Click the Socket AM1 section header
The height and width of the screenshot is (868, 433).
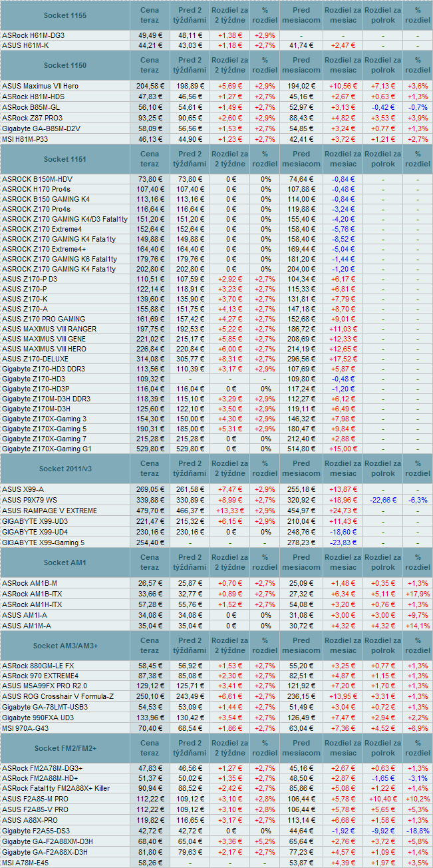pyautogui.click(x=65, y=562)
